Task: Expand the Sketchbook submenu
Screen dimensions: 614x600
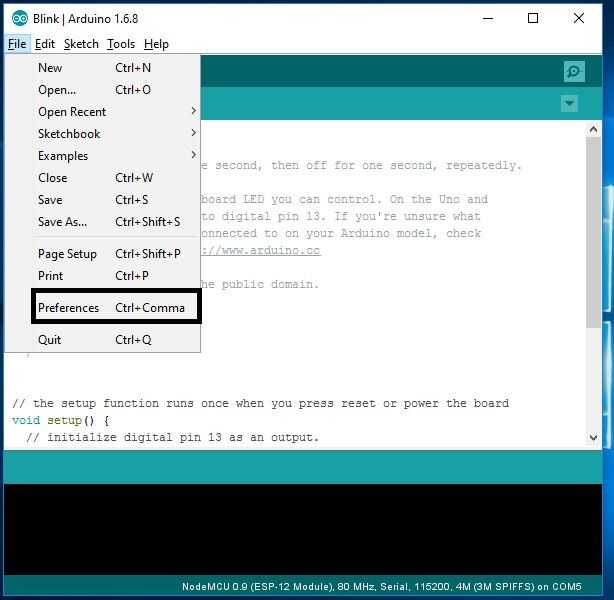Action: (x=103, y=134)
